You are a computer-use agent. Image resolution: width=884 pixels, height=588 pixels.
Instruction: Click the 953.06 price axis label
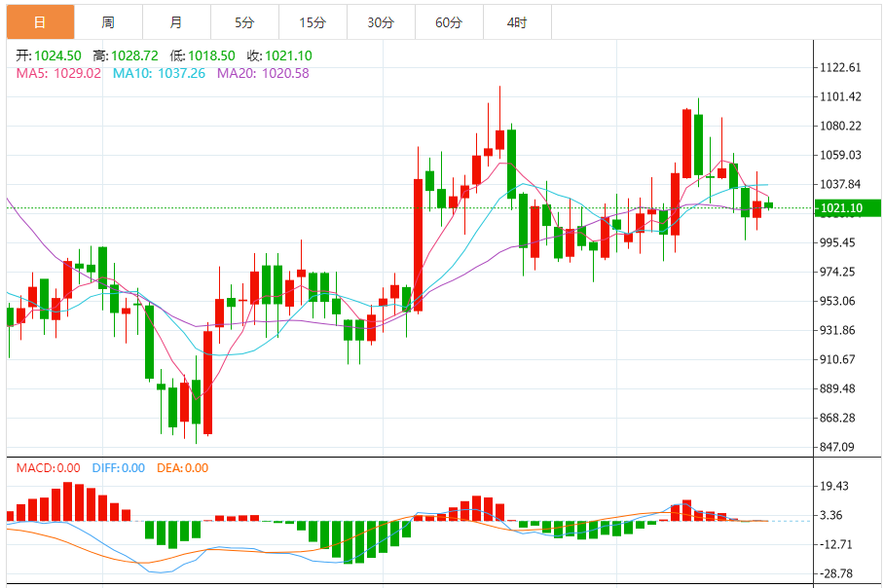pyautogui.click(x=837, y=301)
